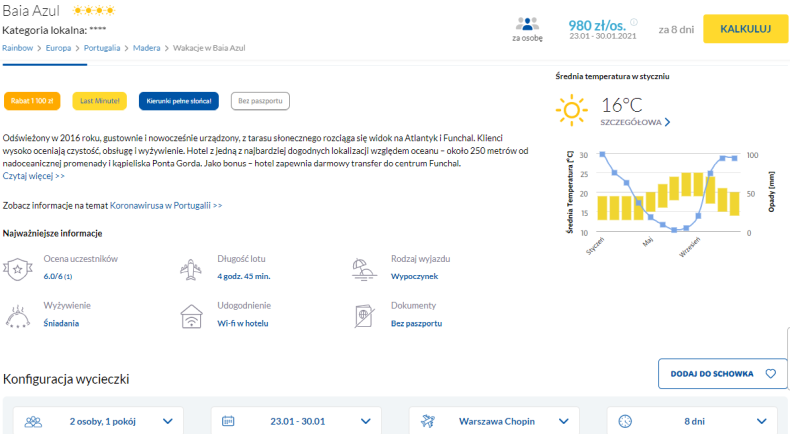Click the participant rating star badge icon
This screenshot has height=434, width=790.
point(18,269)
